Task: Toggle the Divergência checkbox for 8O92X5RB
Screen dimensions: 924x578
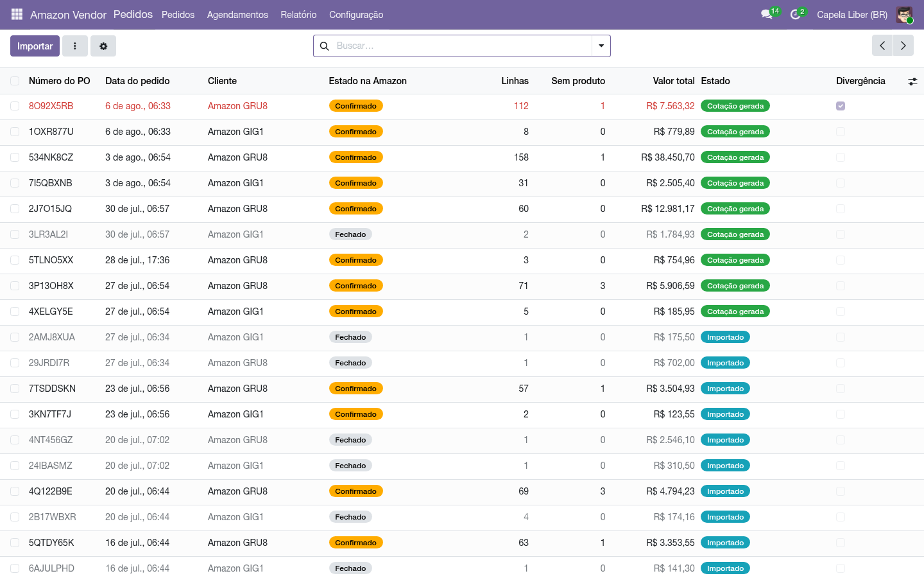Action: [x=841, y=106]
